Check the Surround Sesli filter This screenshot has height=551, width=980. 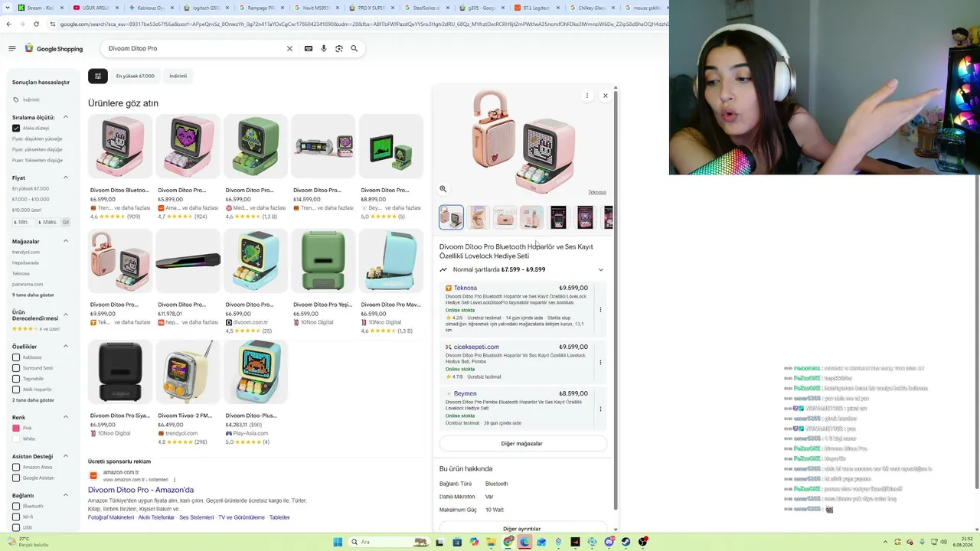point(16,368)
